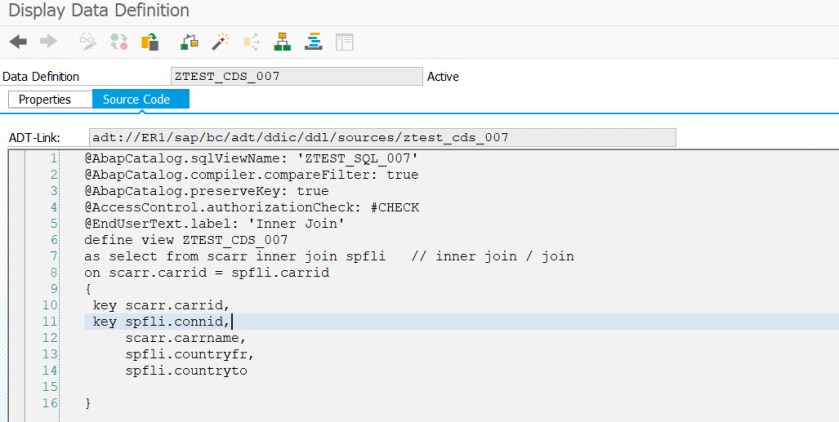Image resolution: width=839 pixels, height=422 pixels.
Task: Click the 'Active' status text
Action: [443, 76]
